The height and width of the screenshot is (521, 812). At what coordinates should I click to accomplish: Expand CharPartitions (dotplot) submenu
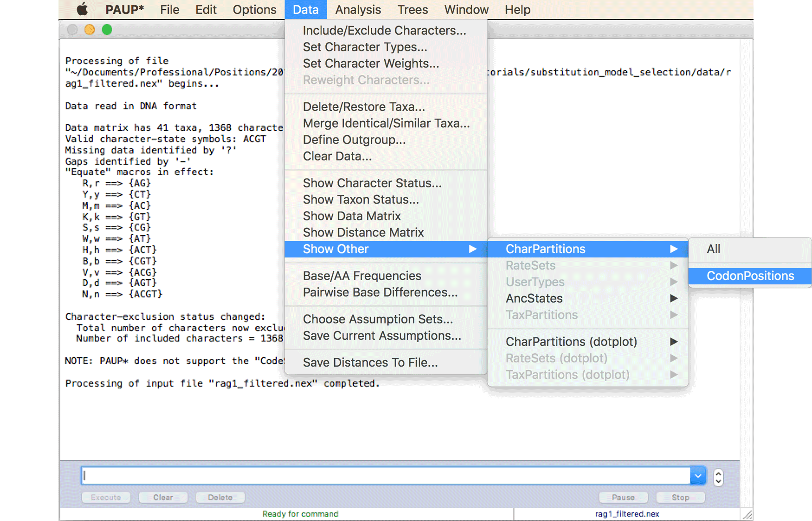pyautogui.click(x=587, y=342)
